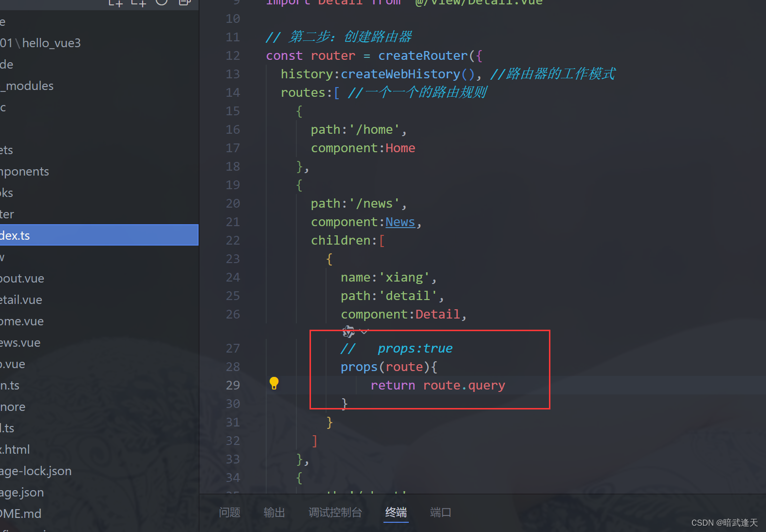Screen dimensions: 766x532
Task: Follow the underlined News component link
Action: (x=400, y=222)
